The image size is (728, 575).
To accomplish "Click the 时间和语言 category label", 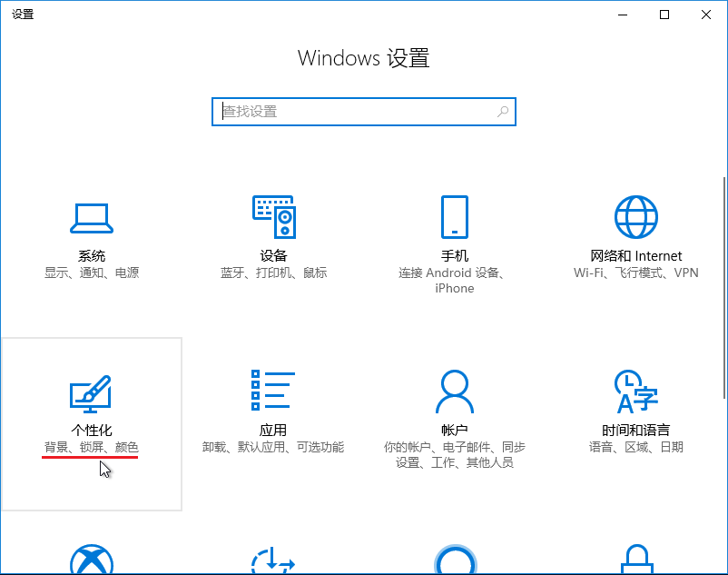I will [636, 430].
